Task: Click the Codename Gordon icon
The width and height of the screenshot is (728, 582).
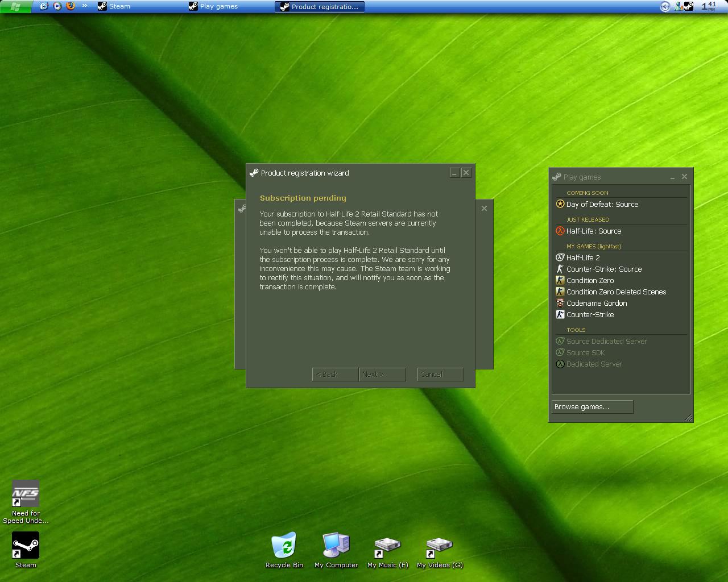Action: tap(560, 303)
